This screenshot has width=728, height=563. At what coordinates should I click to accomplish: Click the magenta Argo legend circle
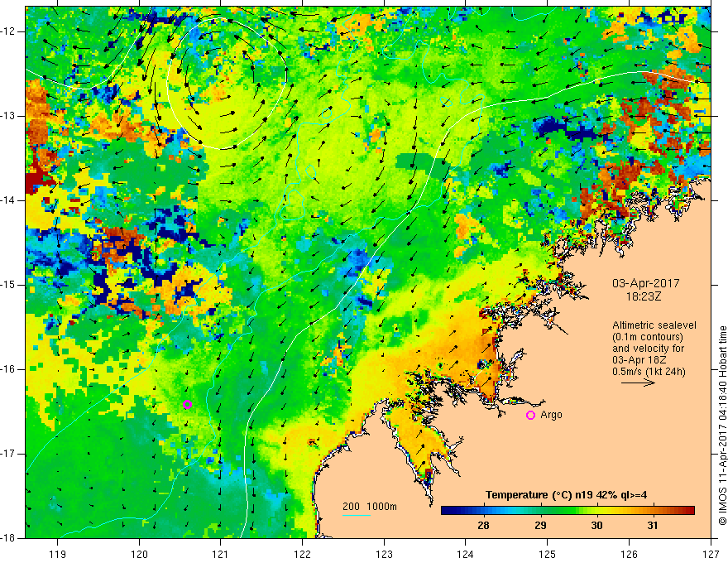pos(530,415)
